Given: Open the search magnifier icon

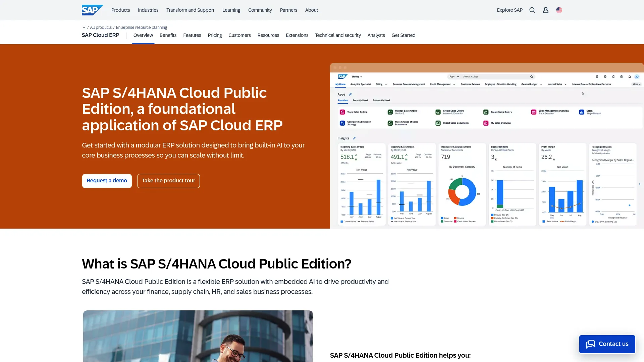Looking at the screenshot, I should 532,10.
